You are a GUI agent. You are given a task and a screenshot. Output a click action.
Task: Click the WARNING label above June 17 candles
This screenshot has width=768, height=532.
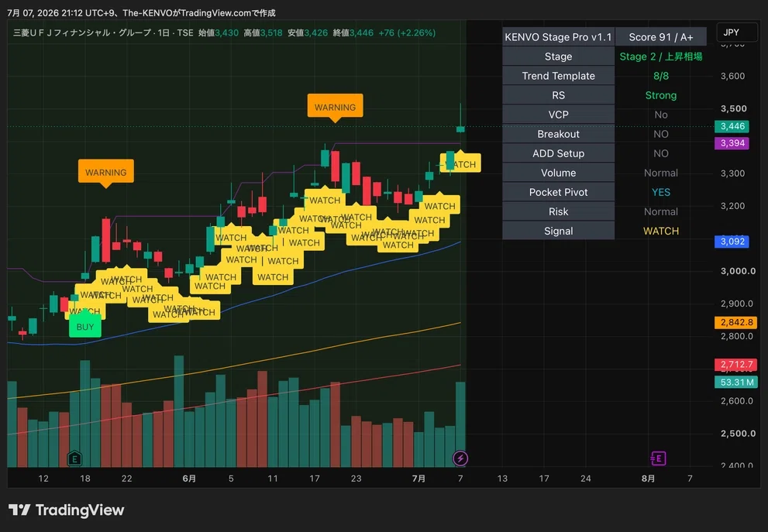pos(335,107)
